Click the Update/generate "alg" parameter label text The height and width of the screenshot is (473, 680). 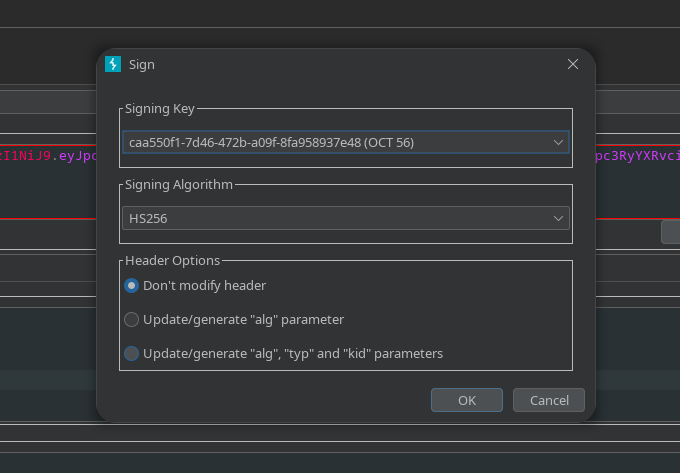coord(243,320)
